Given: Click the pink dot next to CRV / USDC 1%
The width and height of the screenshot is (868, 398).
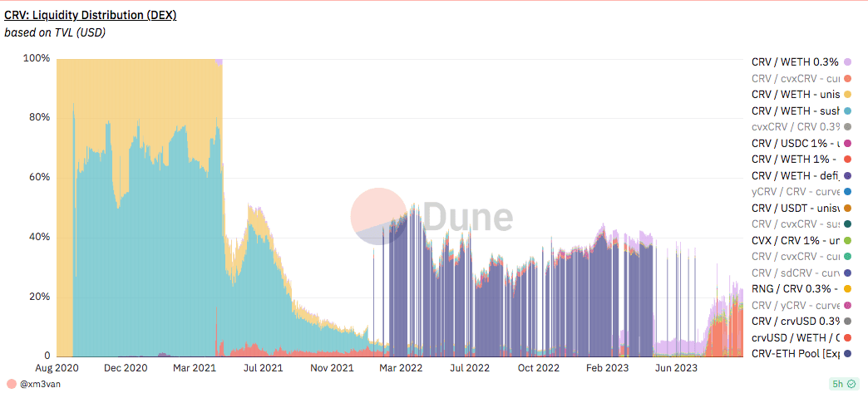Looking at the screenshot, I should coord(847,143).
